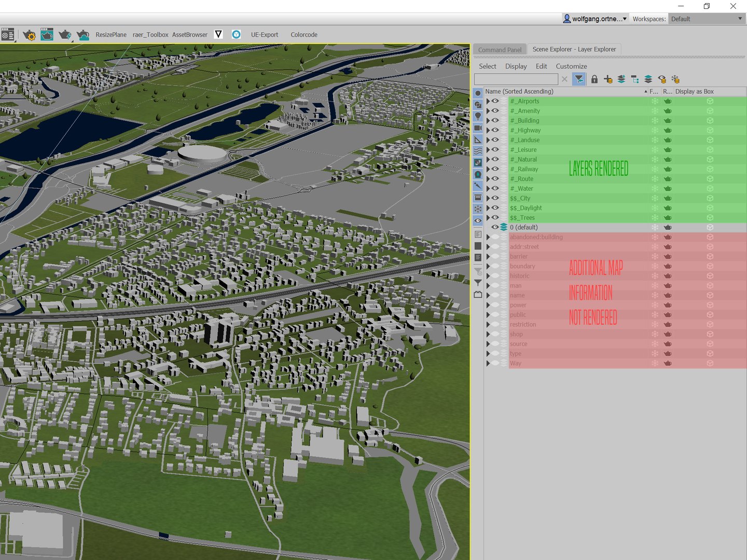Hide the #_Airports layer via eye
747x560 pixels.
495,101
